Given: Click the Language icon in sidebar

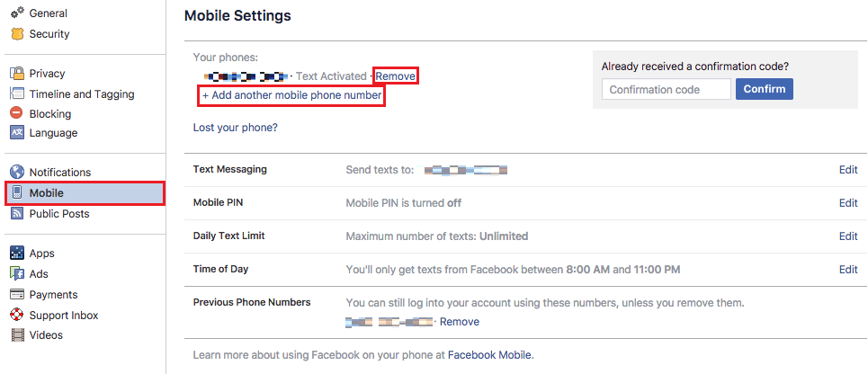Looking at the screenshot, I should click(16, 133).
